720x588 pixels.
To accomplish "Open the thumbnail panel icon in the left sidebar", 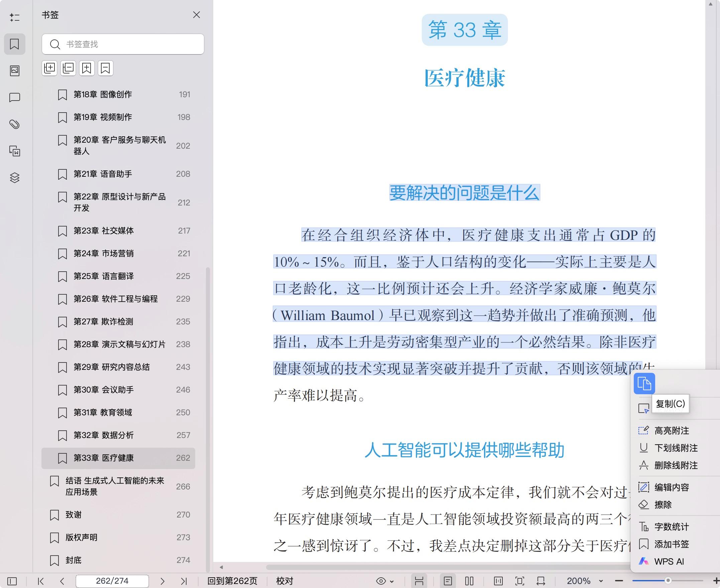I will click(x=15, y=70).
